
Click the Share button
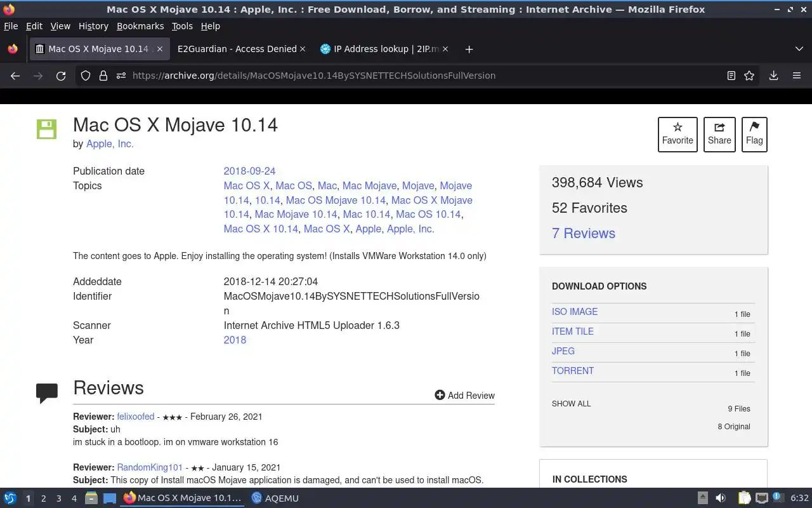(x=719, y=134)
